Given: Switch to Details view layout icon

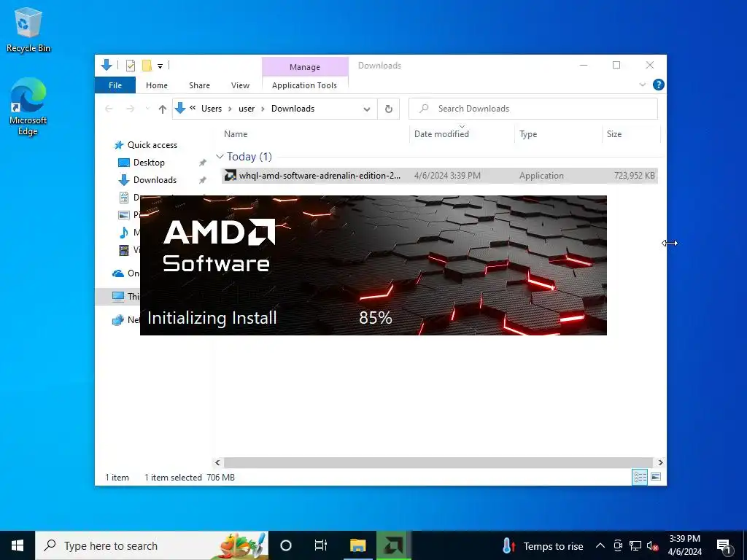Looking at the screenshot, I should coord(640,477).
